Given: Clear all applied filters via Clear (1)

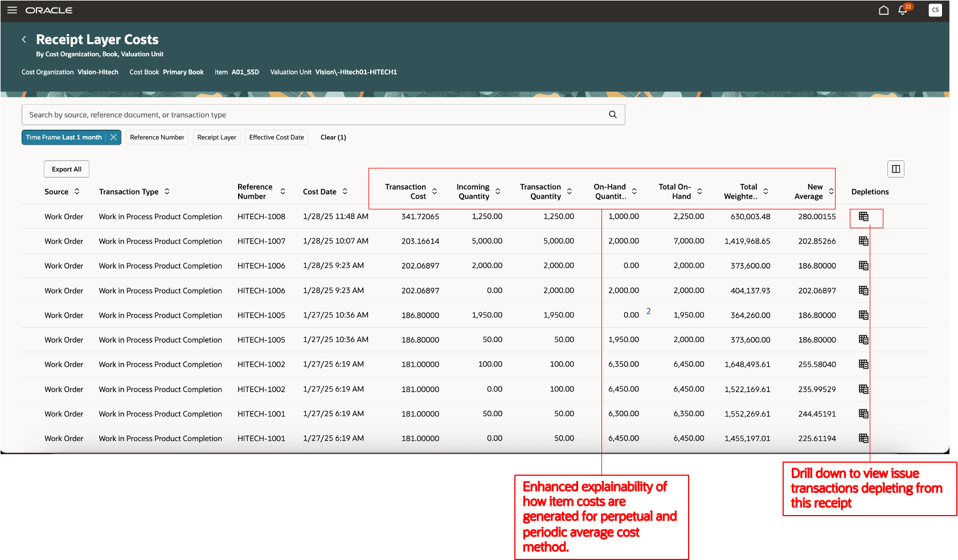Looking at the screenshot, I should [333, 137].
